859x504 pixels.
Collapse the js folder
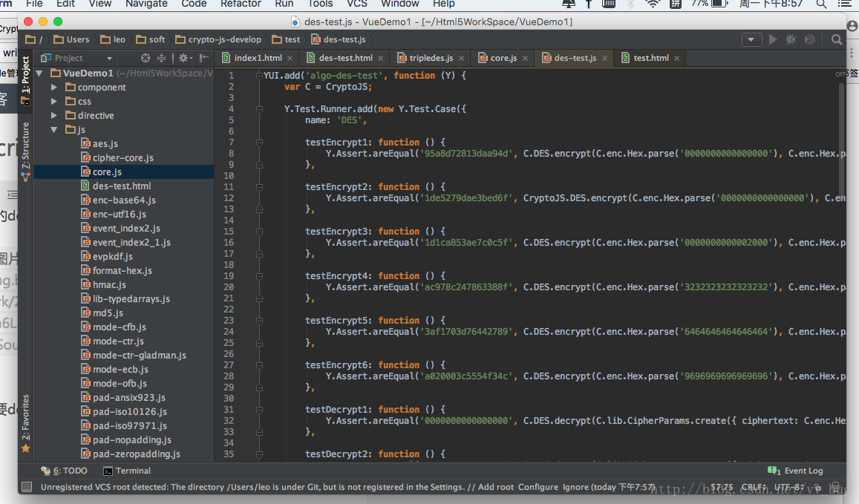pyautogui.click(x=53, y=130)
